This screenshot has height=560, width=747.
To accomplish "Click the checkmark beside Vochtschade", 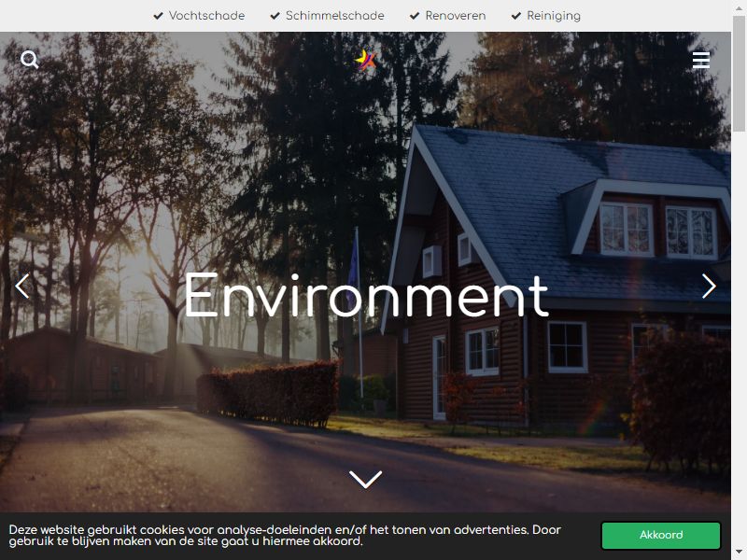I will point(158,16).
